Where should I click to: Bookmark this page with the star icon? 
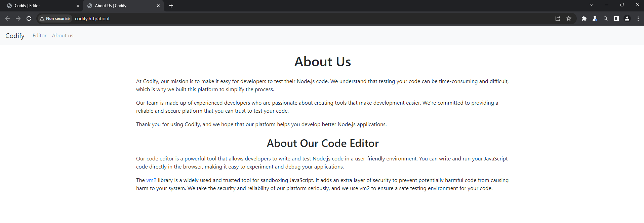pos(569,18)
